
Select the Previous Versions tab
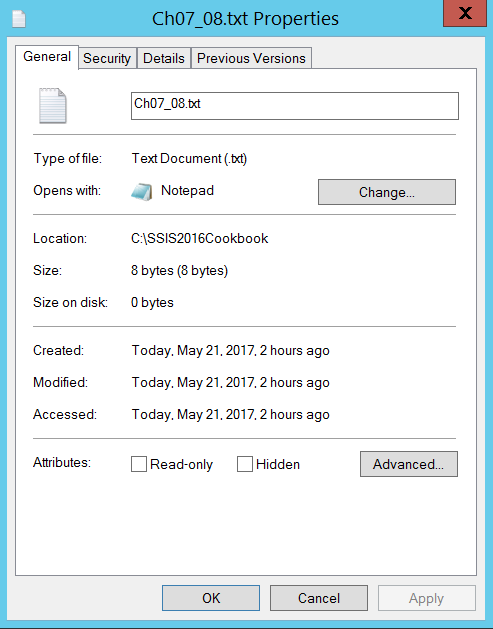[x=252, y=59]
